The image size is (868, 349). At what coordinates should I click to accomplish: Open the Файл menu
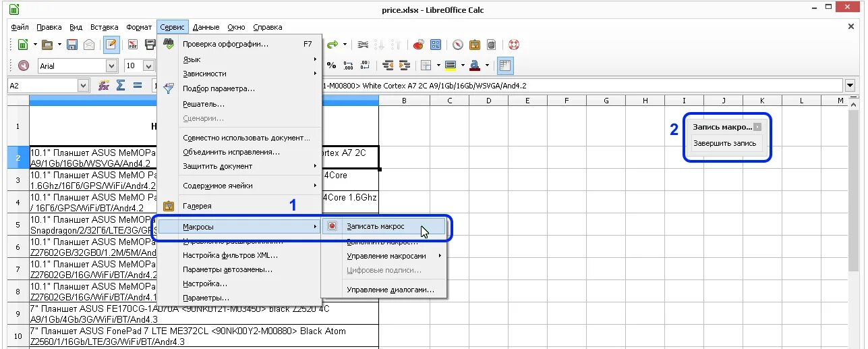click(20, 27)
